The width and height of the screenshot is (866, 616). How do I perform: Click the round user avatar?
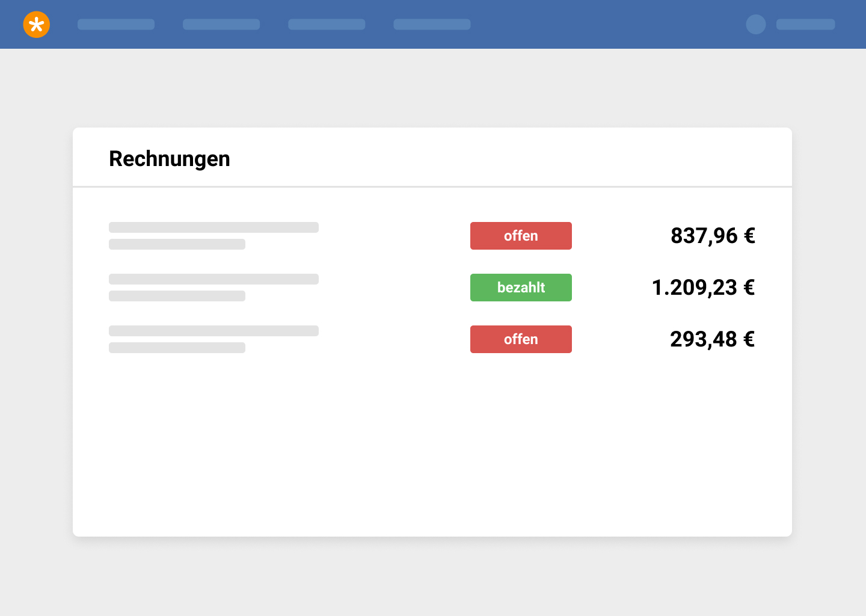pyautogui.click(x=756, y=25)
